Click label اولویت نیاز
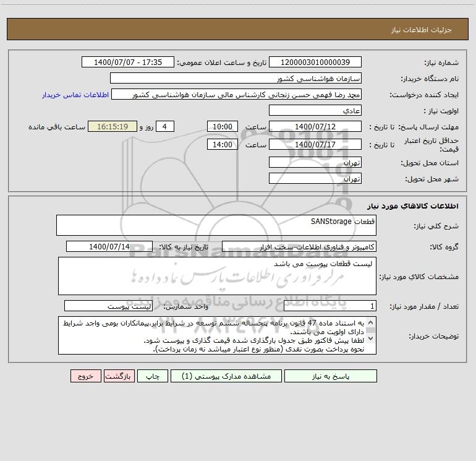The image size is (476, 461). tap(441, 111)
